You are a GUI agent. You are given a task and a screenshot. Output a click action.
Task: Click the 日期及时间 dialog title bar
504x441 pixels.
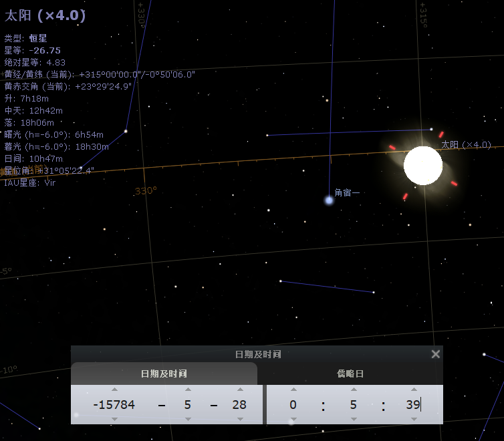tap(257, 354)
